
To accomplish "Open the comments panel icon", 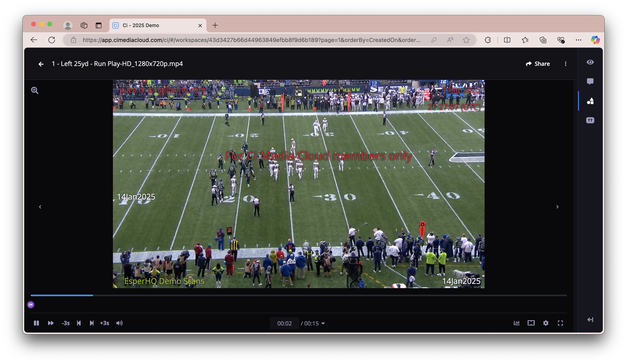I will click(x=590, y=81).
